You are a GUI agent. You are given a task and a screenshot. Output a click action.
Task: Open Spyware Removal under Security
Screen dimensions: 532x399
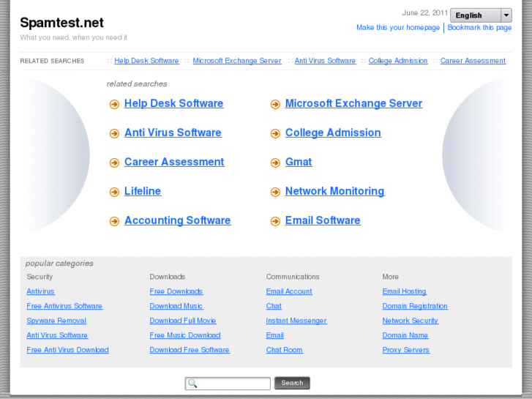pyautogui.click(x=56, y=321)
